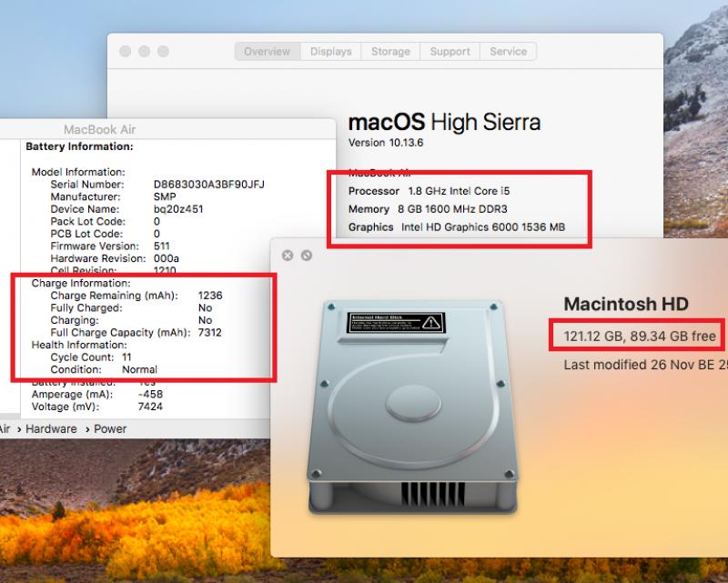Screen dimensions: 728x583
Task: Click the Power breadcrumb in path bar
Action: [x=110, y=429]
